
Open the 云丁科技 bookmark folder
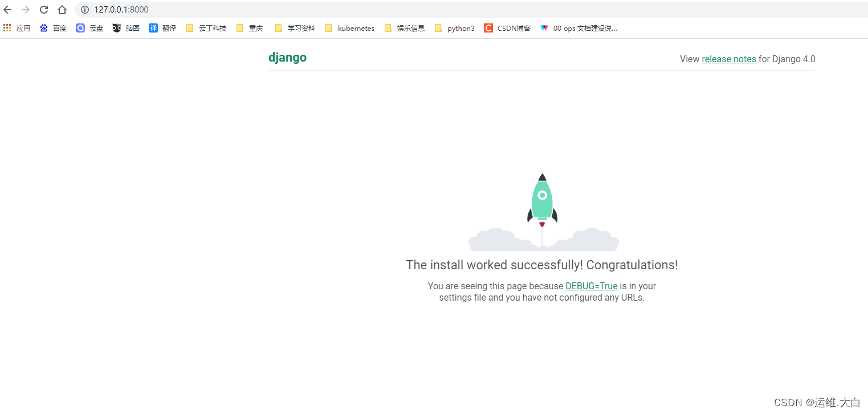click(x=206, y=28)
